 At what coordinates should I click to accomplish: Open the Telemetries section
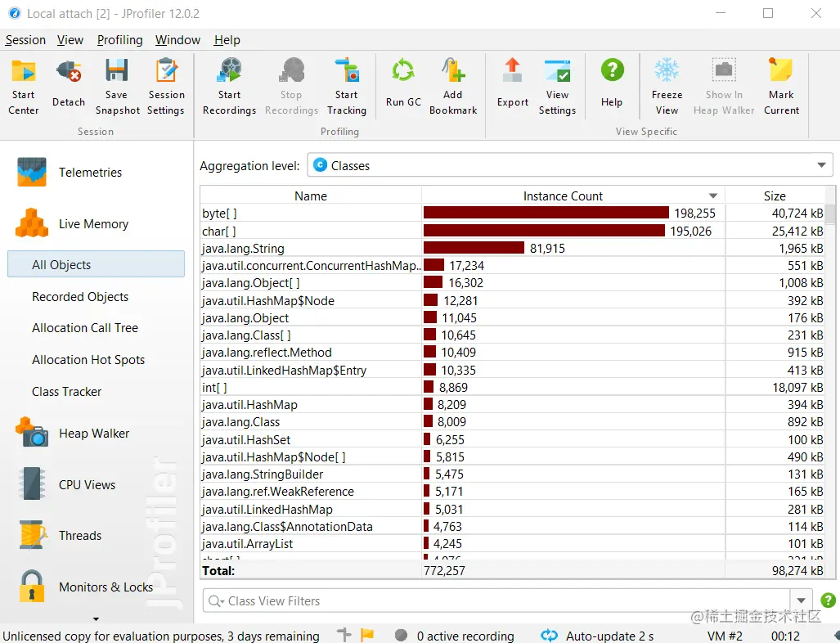(x=70, y=172)
